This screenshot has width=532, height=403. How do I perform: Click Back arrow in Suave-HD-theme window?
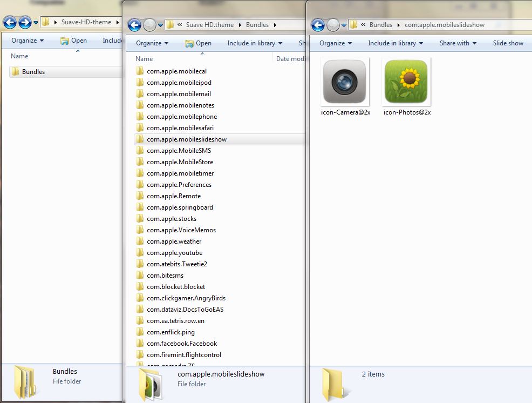coord(10,23)
